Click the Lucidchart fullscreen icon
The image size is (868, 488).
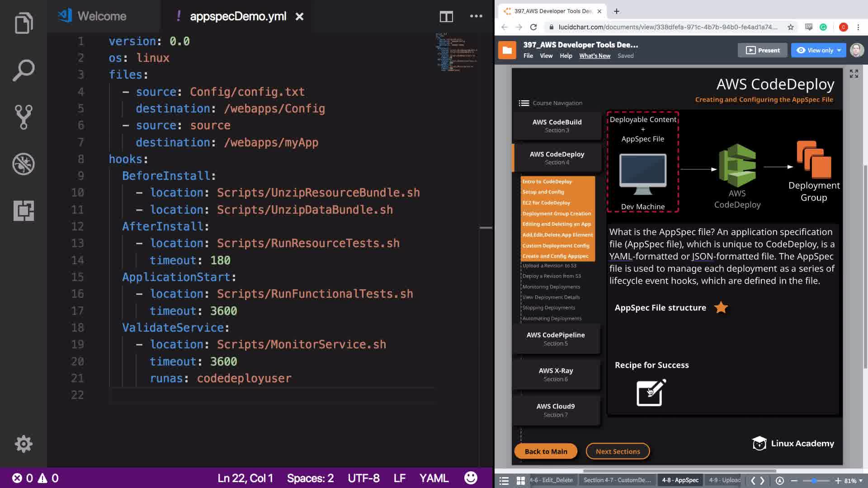tap(854, 74)
